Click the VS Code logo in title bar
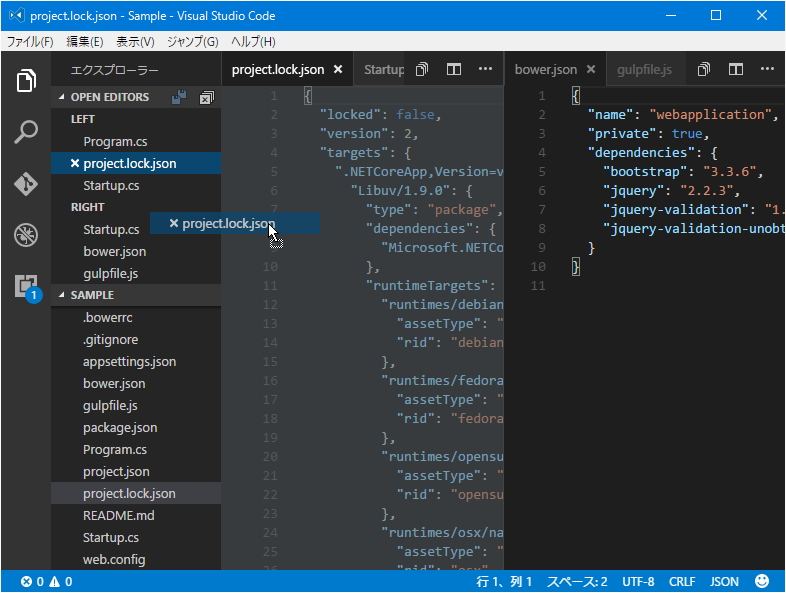This screenshot has width=786, height=593. [x=17, y=16]
